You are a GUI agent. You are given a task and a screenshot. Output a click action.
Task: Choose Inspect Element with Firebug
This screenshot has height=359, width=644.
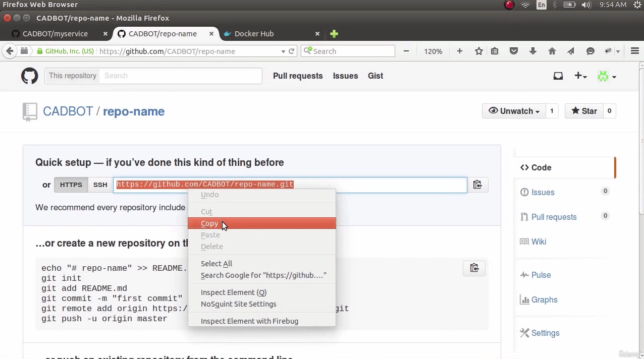tap(261, 321)
